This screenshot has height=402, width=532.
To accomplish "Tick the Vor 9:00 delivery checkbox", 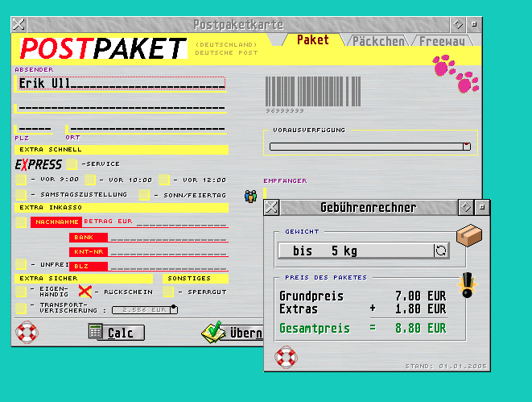I will click(x=21, y=180).
